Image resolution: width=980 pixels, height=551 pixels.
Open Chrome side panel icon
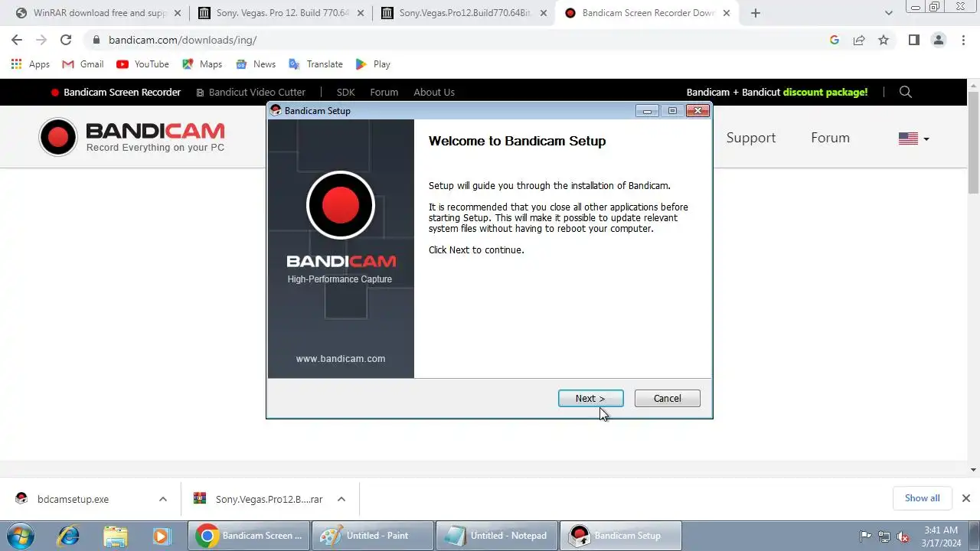[914, 40]
